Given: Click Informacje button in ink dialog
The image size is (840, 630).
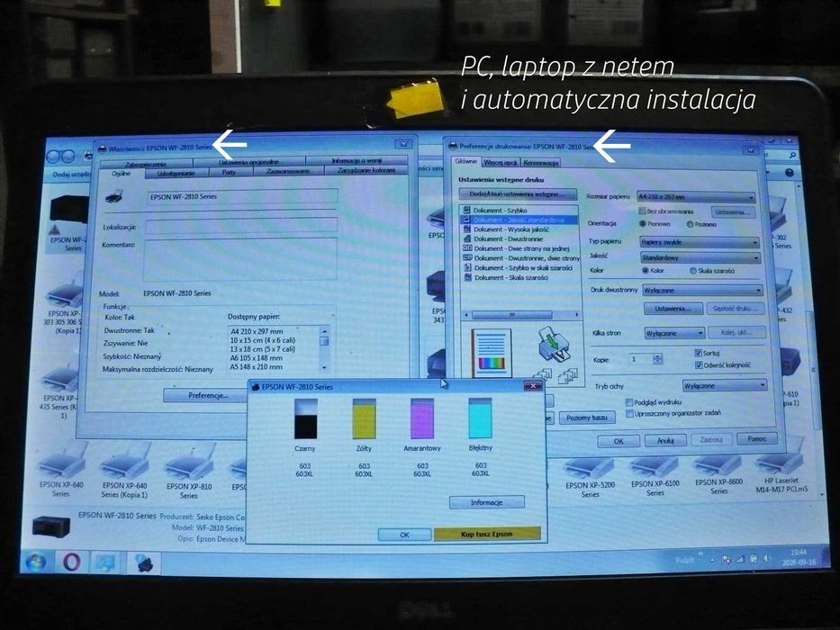Looking at the screenshot, I should 486,502.
